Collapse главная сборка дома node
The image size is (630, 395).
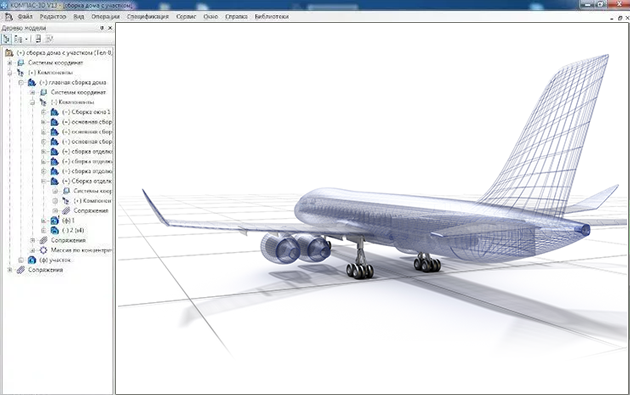coord(21,82)
